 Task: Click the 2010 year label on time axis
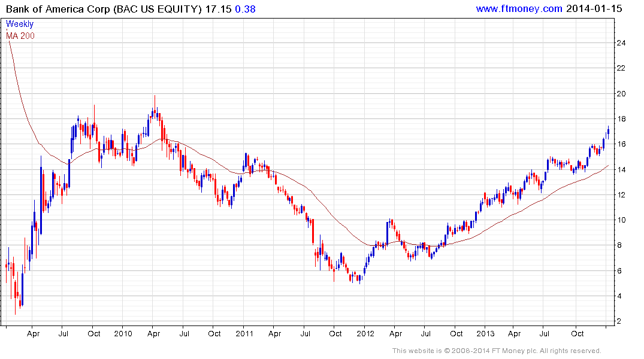point(123,333)
